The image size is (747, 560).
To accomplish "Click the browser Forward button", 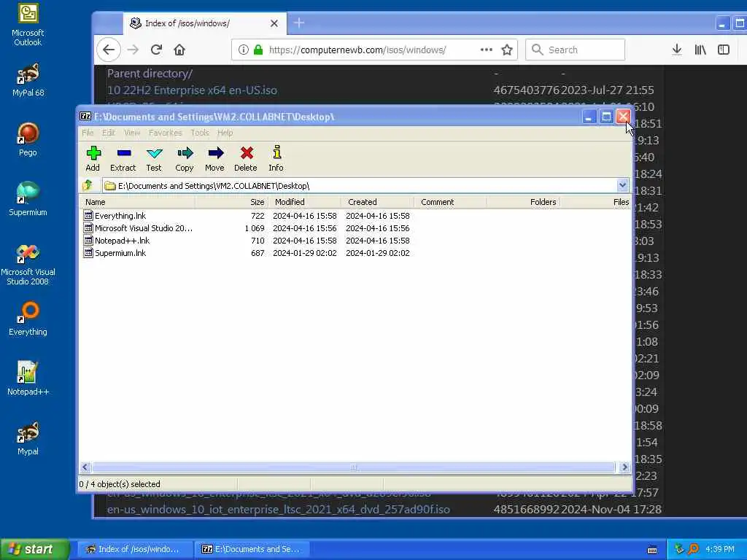I will tap(133, 50).
